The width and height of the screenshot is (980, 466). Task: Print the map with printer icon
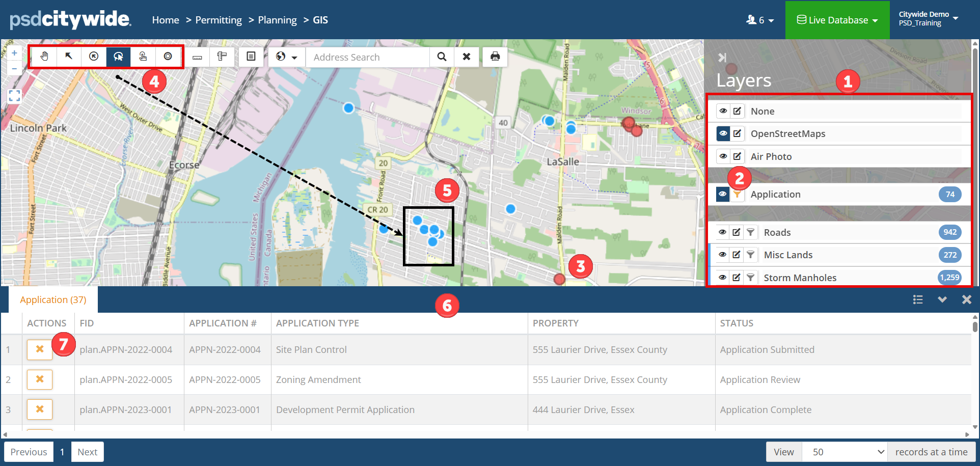[x=495, y=57]
